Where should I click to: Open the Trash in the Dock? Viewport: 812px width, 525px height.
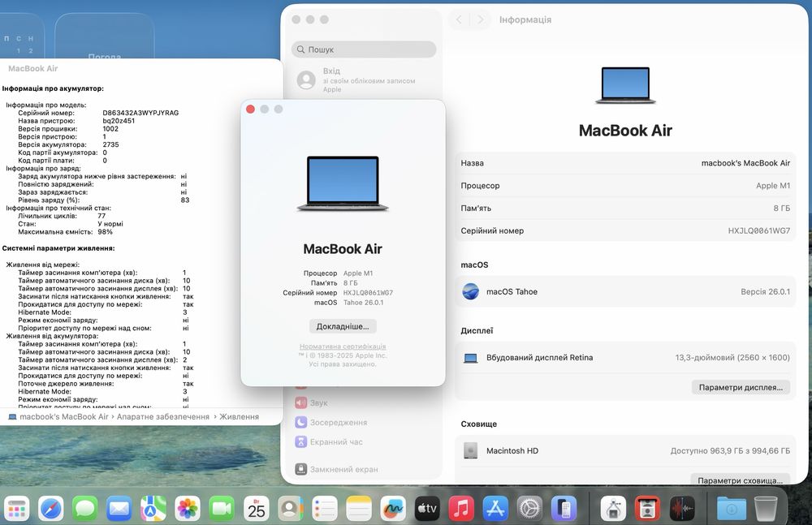click(x=766, y=509)
